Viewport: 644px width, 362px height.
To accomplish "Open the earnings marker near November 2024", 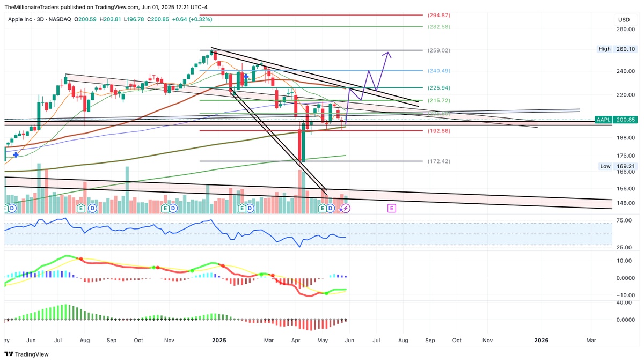I will pyautogui.click(x=166, y=208).
